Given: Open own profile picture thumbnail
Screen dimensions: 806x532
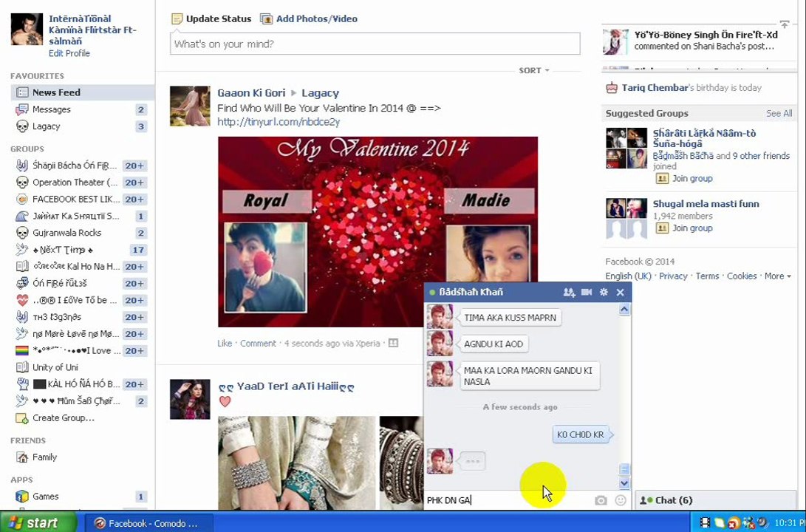Looking at the screenshot, I should coord(27,30).
